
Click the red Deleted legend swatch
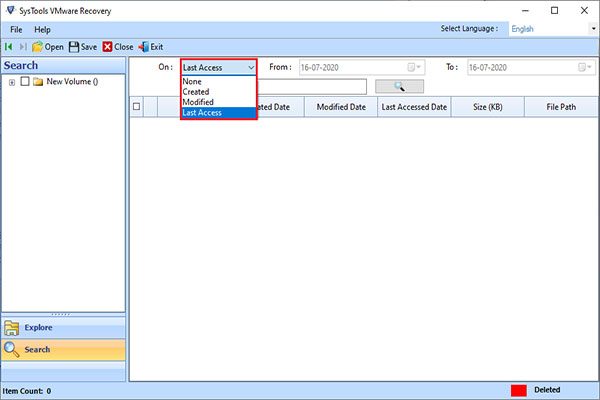[x=518, y=390]
